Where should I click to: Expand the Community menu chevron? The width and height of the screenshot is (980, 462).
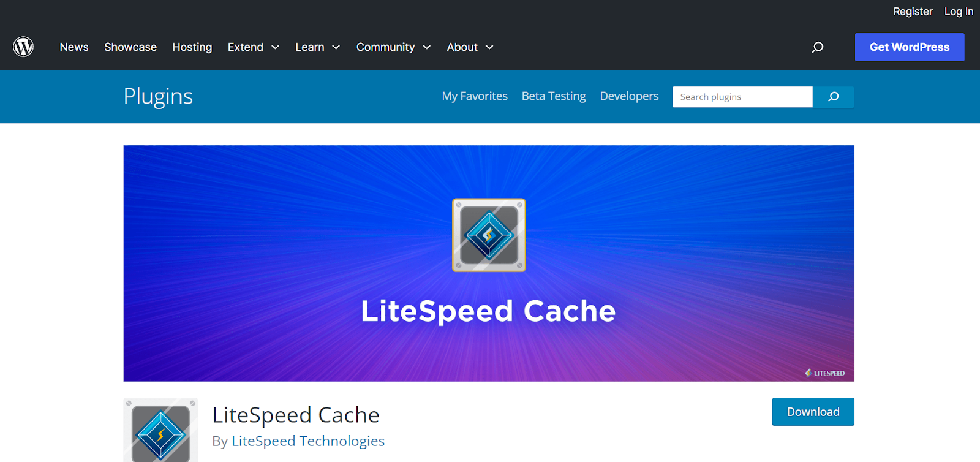click(x=427, y=47)
